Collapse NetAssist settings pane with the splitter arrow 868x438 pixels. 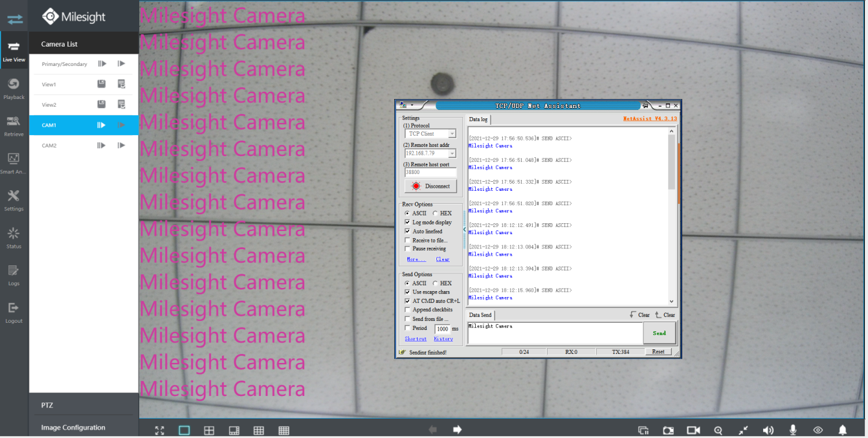click(464, 230)
